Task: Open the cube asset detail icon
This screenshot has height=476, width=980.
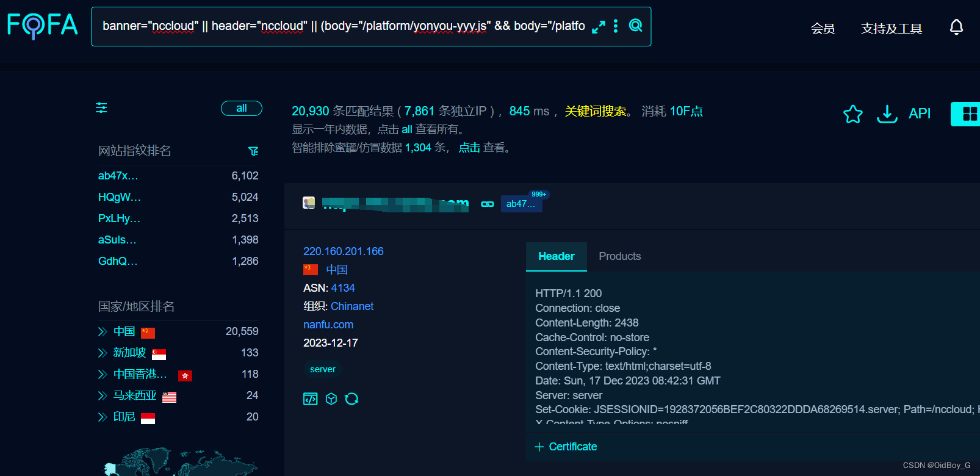Action: pos(331,399)
